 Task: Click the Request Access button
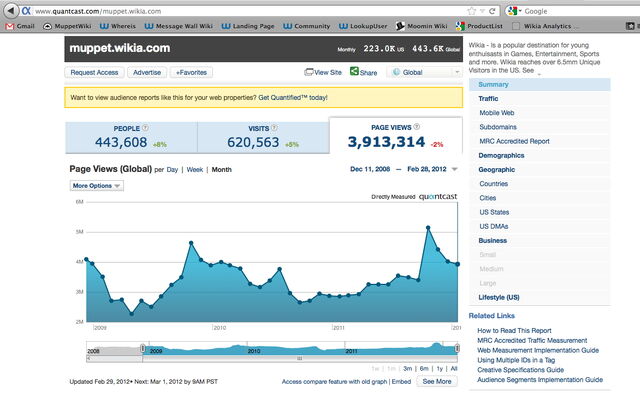[94, 72]
